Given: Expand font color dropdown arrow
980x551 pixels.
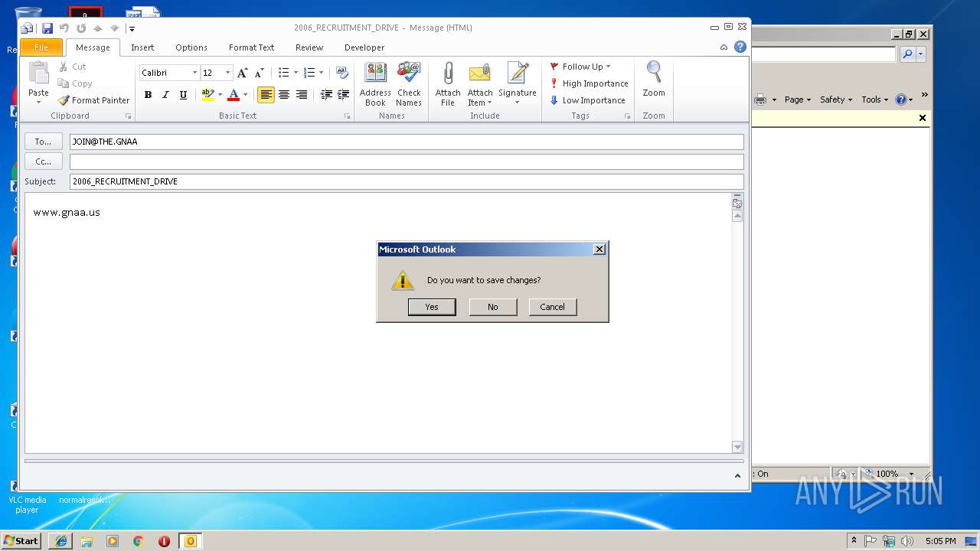Looking at the screenshot, I should coord(245,95).
